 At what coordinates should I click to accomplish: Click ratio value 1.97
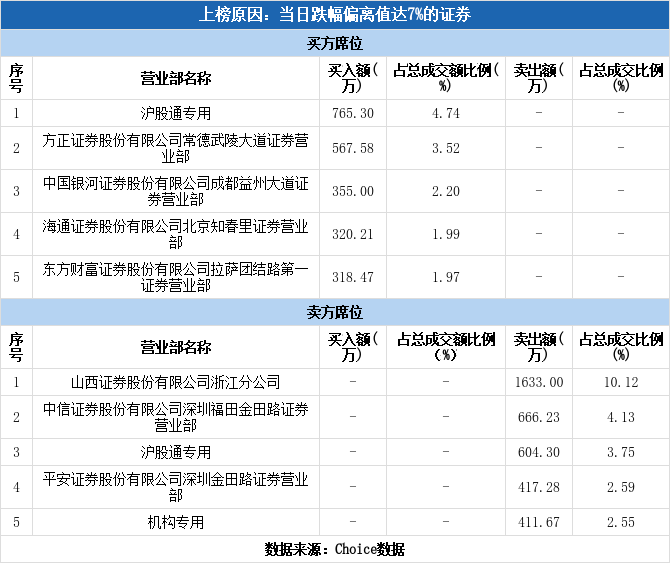coord(446,277)
